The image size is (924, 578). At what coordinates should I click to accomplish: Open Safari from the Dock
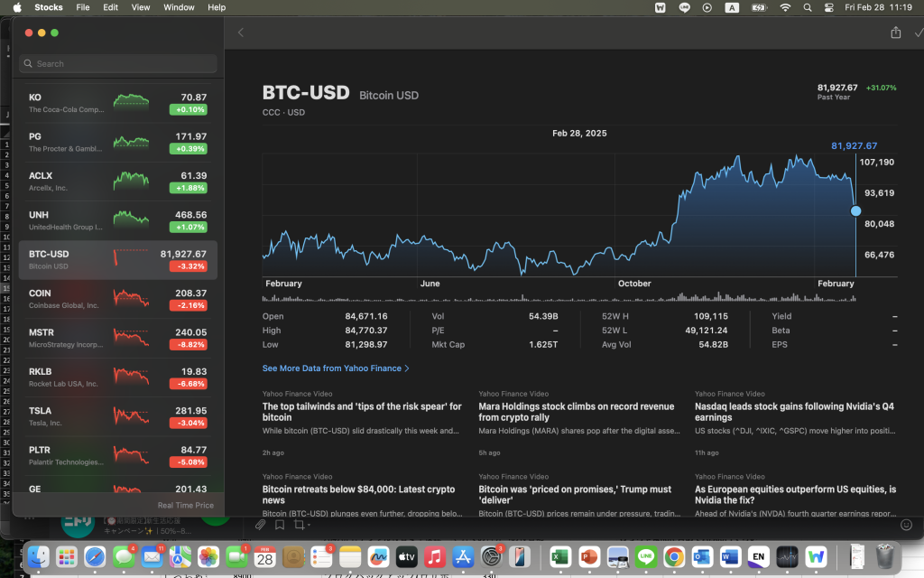point(93,557)
